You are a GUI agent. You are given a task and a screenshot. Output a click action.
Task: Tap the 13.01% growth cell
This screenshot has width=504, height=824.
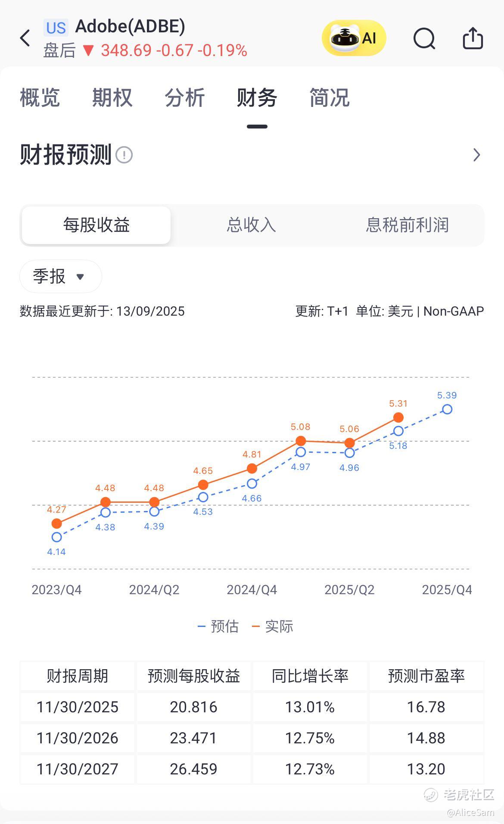tap(310, 707)
